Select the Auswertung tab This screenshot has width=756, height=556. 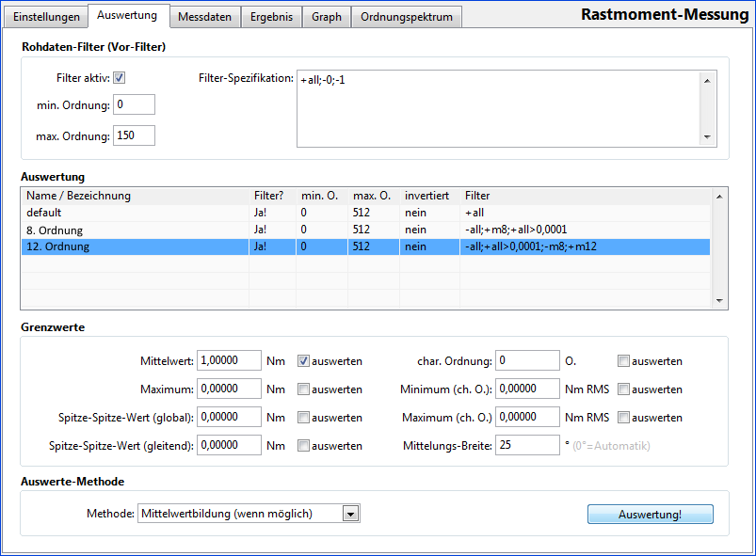(127, 15)
